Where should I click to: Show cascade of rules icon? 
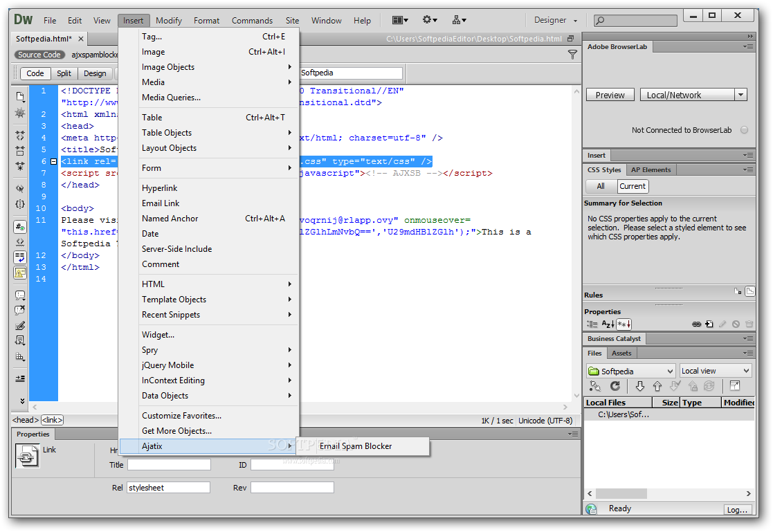point(750,291)
